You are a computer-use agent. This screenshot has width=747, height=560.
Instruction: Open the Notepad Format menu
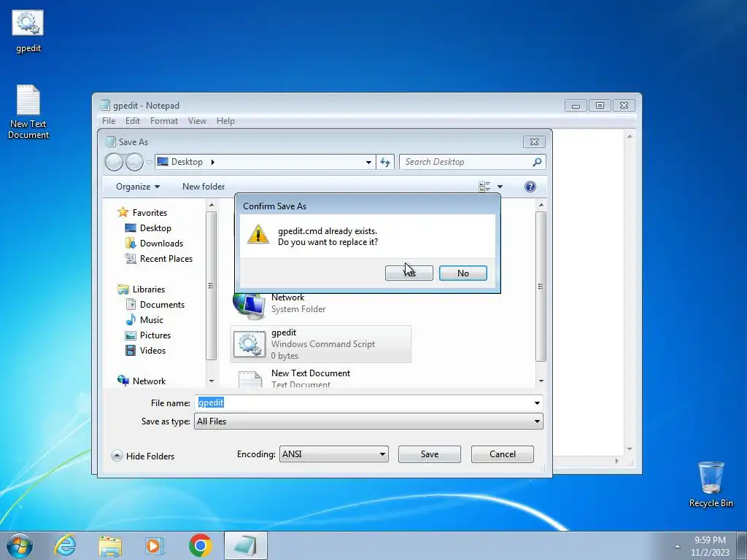tap(164, 121)
